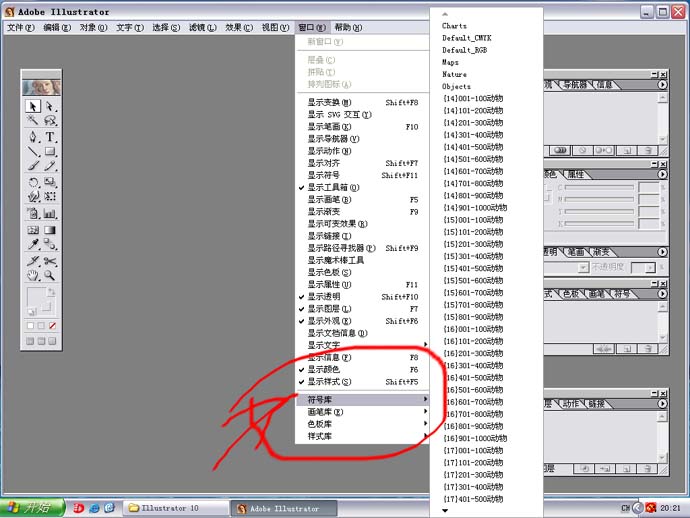This screenshot has width=690, height=518.
Task: Select the Mesh tool
Action: (33, 230)
